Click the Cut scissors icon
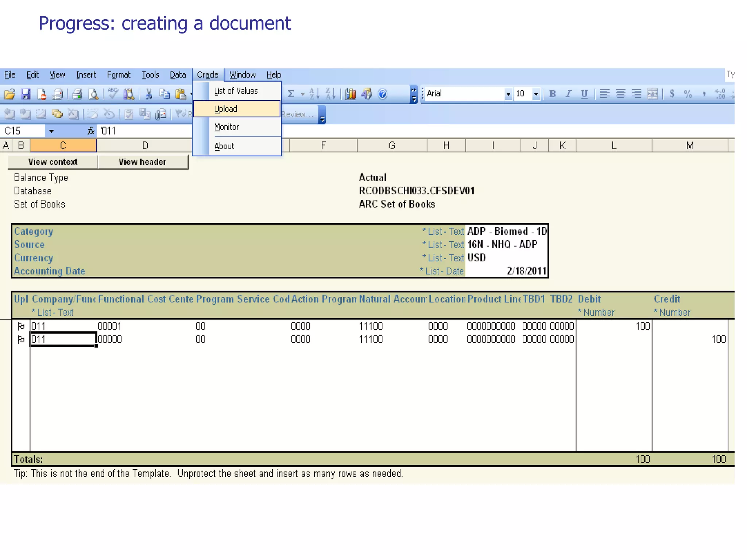 pyautogui.click(x=148, y=94)
